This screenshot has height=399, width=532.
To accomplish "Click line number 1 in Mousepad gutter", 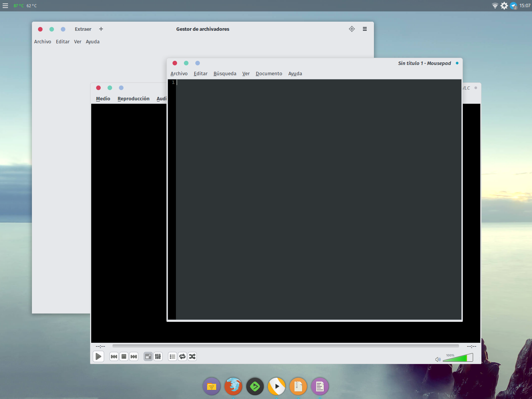I will coord(173,82).
